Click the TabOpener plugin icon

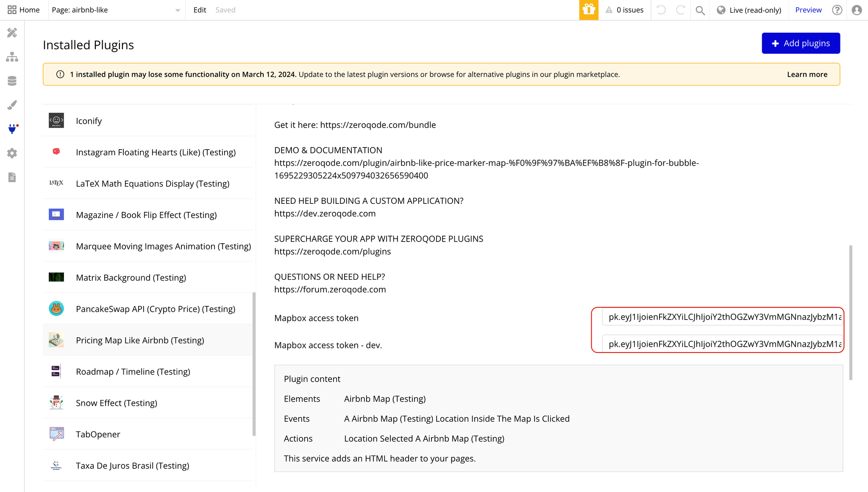tap(56, 434)
